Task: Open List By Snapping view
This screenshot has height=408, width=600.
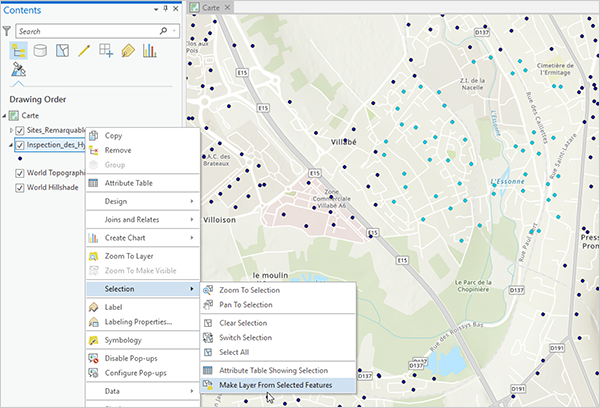Action: pyautogui.click(x=106, y=51)
